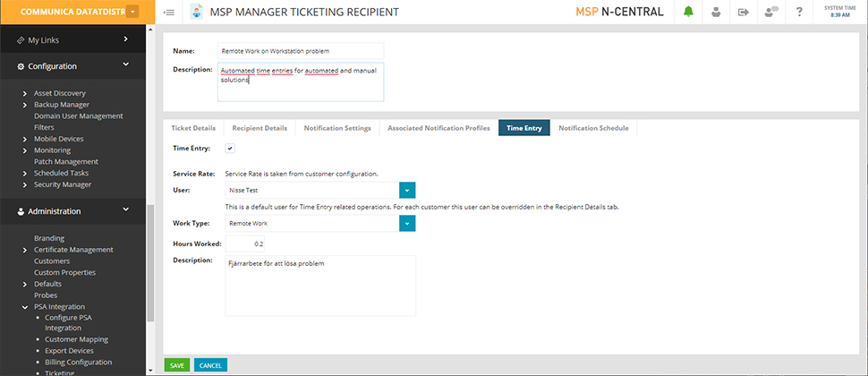Click the sidebar scroll up arrow
Viewport: 868px width, 376px height.
pos(150,30)
